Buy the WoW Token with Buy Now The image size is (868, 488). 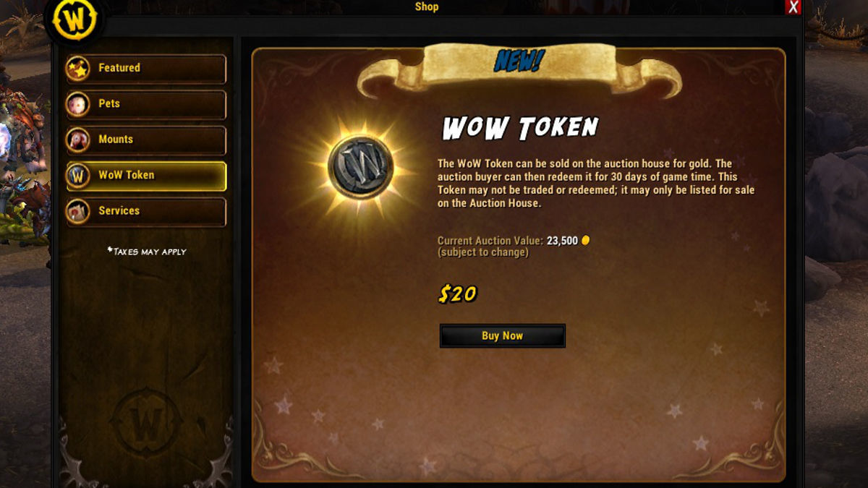[502, 335]
